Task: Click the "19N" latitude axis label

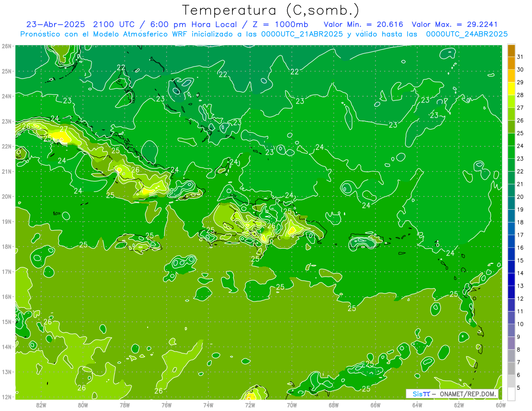Action: 7,222
